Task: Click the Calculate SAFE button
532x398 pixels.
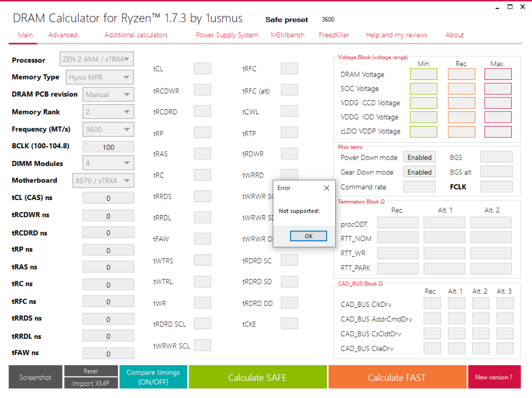Action: (x=258, y=377)
